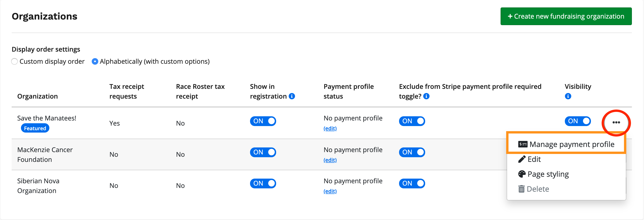Screen dimensions: 644x220
Task: Click the Yes tax receipt value for Save the Manatees
Action: pos(115,123)
